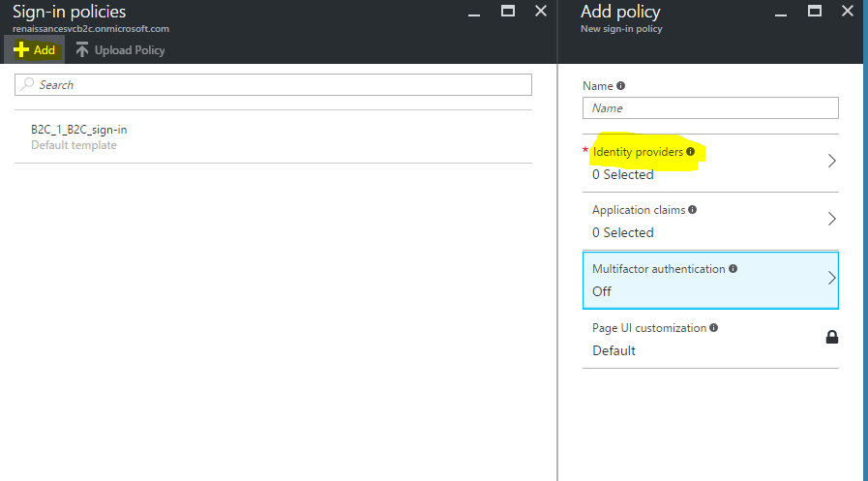Viewport: 868px width, 481px height.
Task: Maximize the Sign-in policies blade
Action: click(508, 11)
